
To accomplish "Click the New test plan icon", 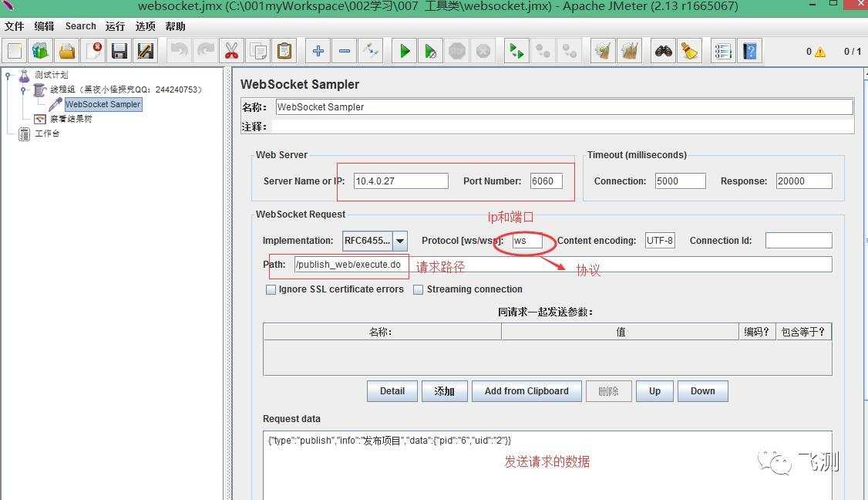I will pyautogui.click(x=15, y=52).
